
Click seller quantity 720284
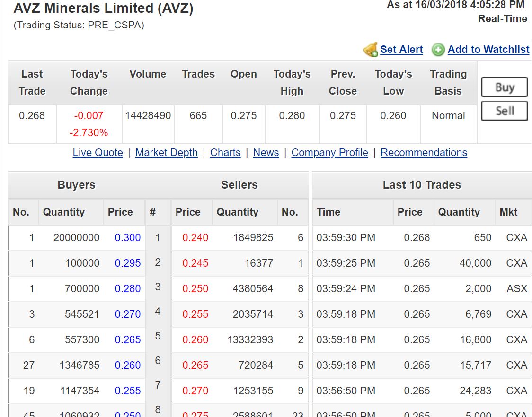[x=256, y=365]
